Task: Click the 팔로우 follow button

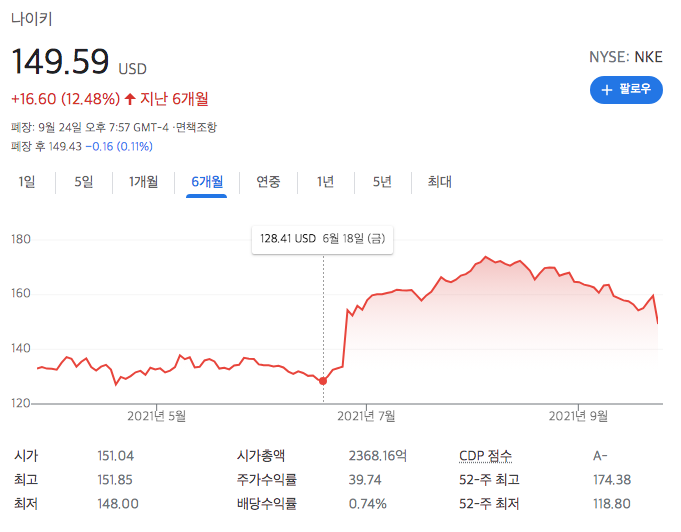Action: click(626, 90)
